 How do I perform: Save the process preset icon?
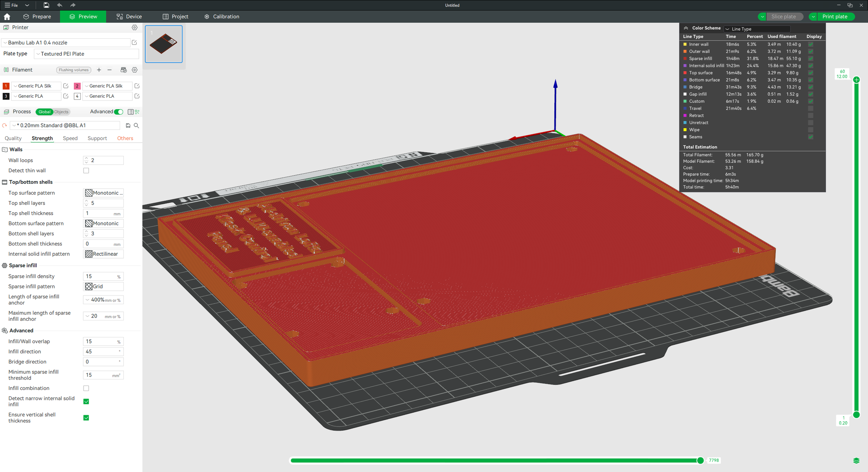pos(128,126)
